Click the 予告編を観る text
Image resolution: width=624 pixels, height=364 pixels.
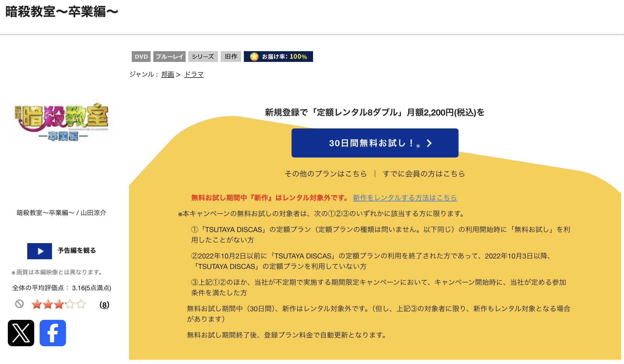coord(77,250)
